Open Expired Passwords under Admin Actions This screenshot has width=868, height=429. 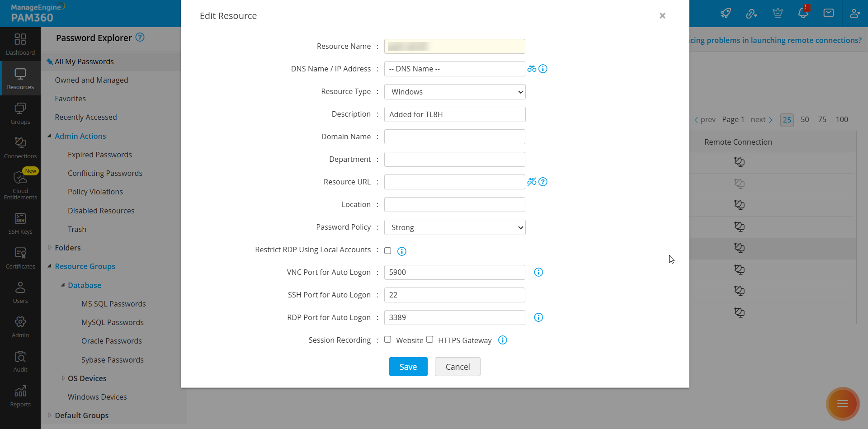tap(100, 155)
